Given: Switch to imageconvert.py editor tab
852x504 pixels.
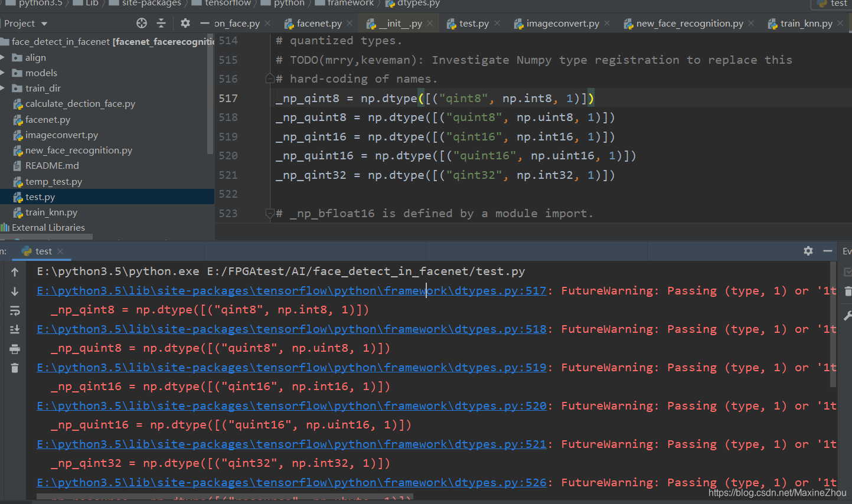Looking at the screenshot, I should (563, 23).
